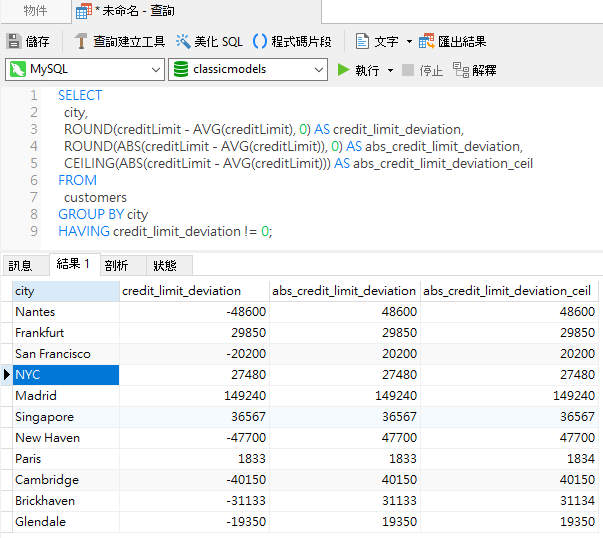Switch to the Profile (剖析) tab
603x538 pixels.
coord(116,266)
